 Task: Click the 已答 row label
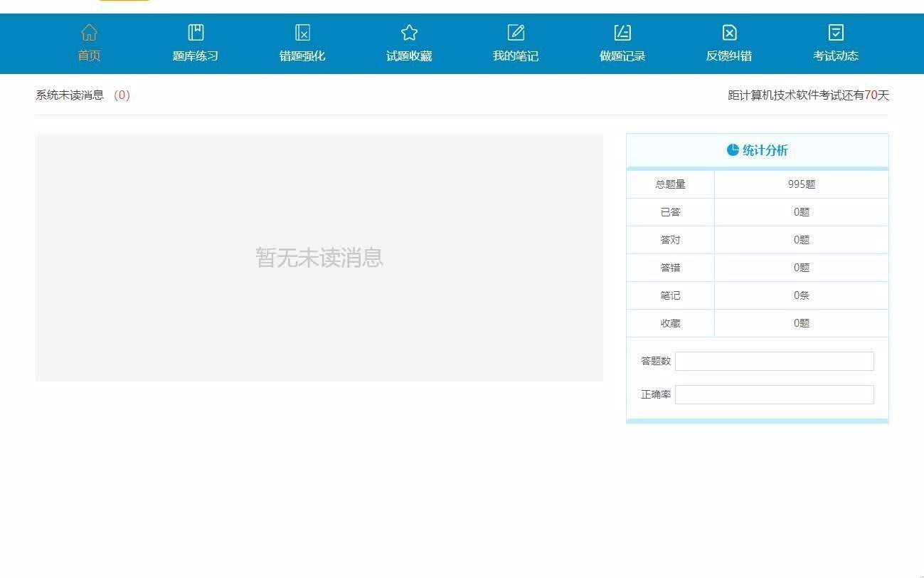[x=670, y=212]
